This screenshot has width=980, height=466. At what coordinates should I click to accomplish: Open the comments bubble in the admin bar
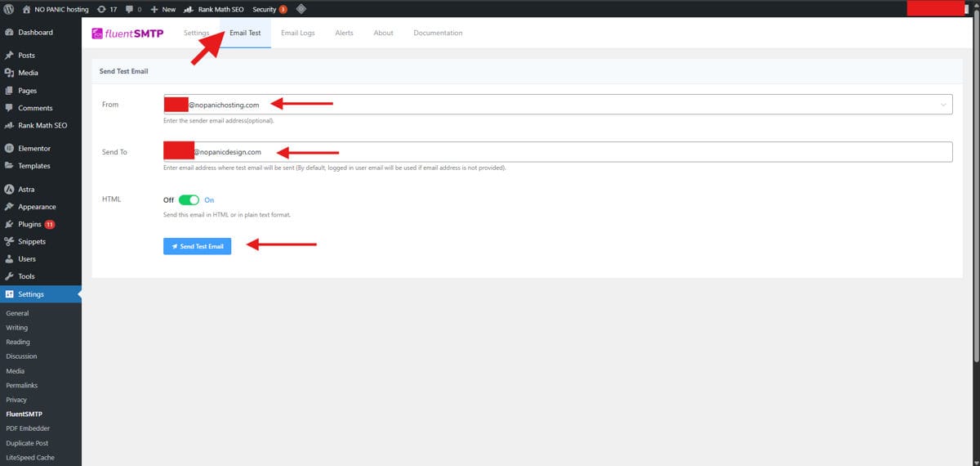coord(133,9)
